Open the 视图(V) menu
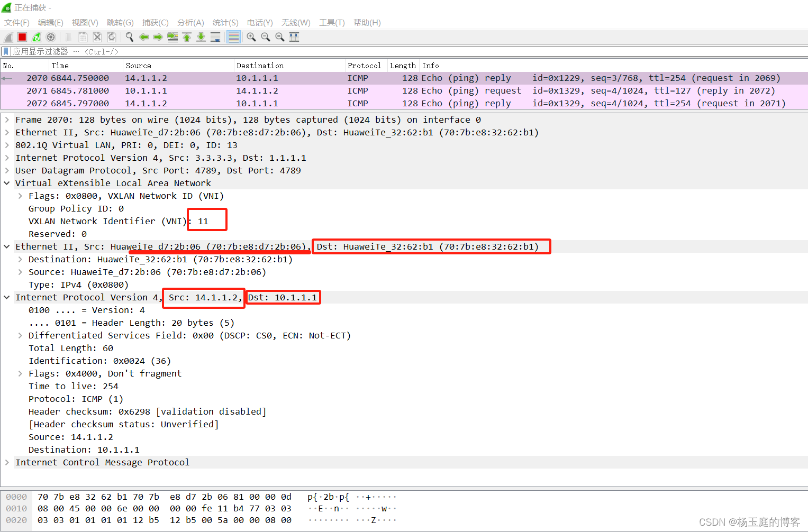The image size is (808, 532). [85, 22]
